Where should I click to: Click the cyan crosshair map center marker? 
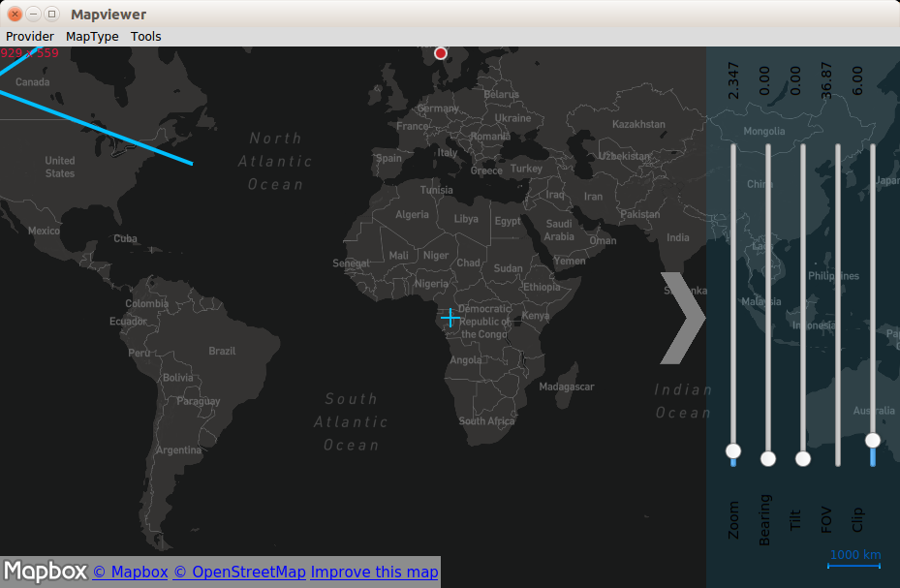point(450,317)
